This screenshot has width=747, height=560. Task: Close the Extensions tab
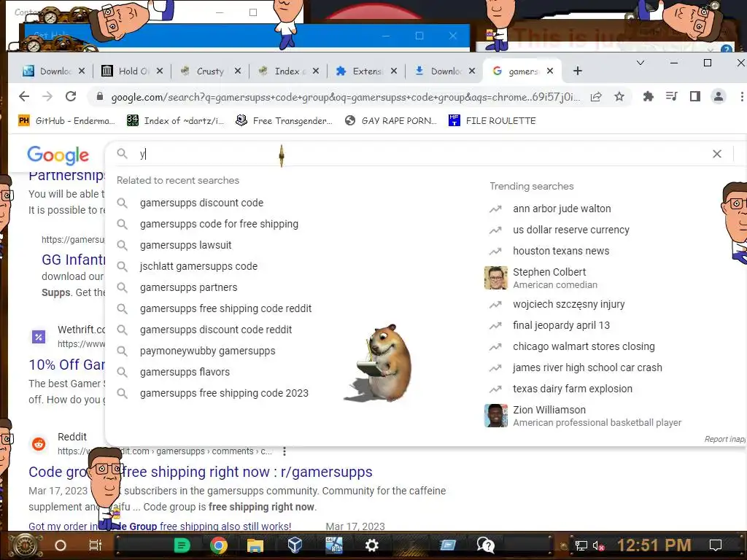click(x=393, y=71)
